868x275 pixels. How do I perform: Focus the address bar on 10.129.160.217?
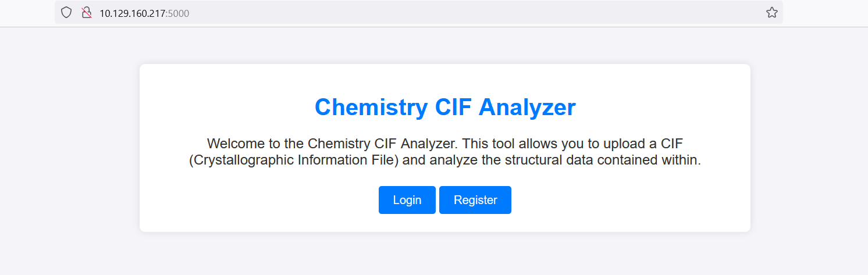tap(133, 13)
